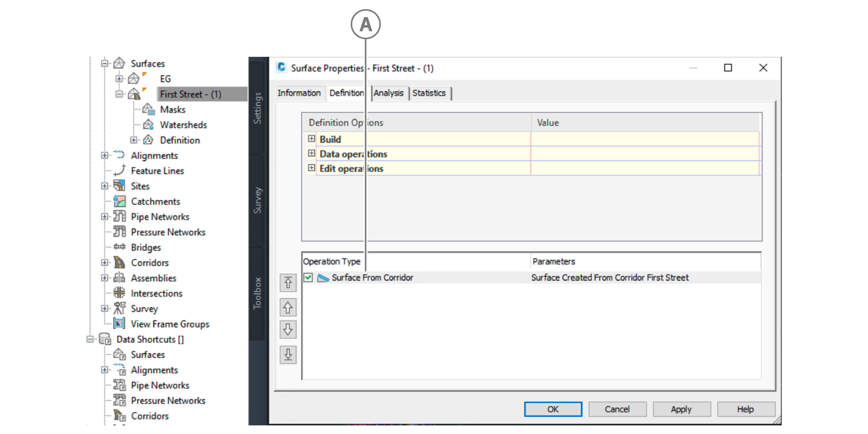The image size is (868, 434).
Task: Open the Toolbox vertical side tab
Action: tap(257, 293)
